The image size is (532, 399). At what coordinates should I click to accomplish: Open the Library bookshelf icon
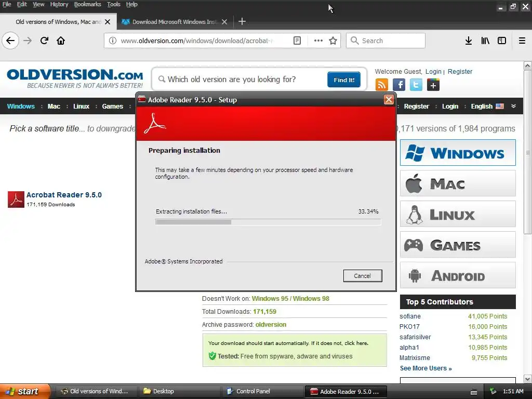(x=485, y=41)
